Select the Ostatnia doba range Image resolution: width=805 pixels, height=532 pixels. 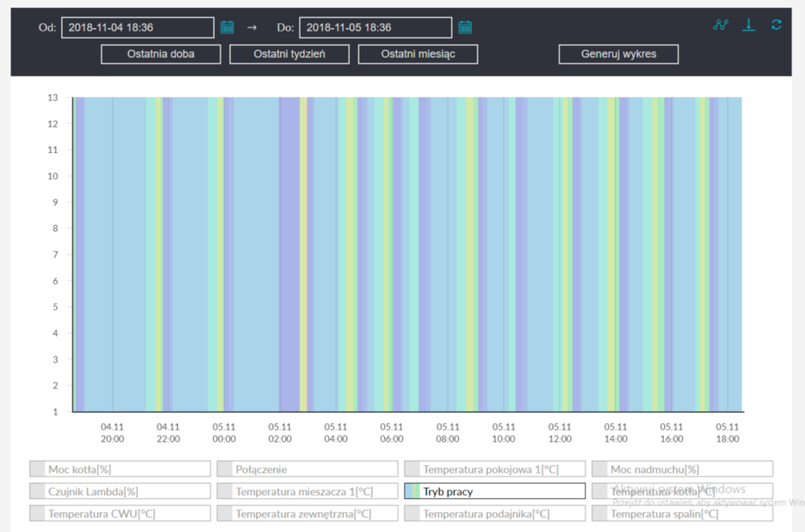tap(161, 54)
